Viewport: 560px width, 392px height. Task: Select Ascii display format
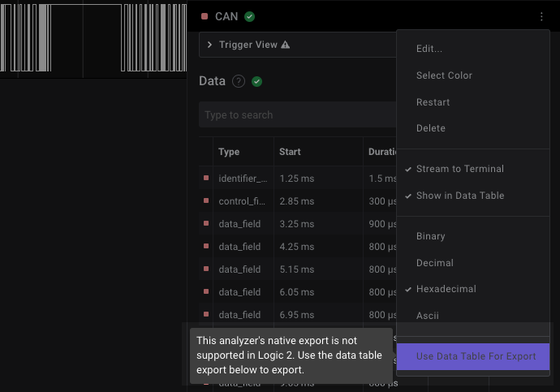click(427, 316)
